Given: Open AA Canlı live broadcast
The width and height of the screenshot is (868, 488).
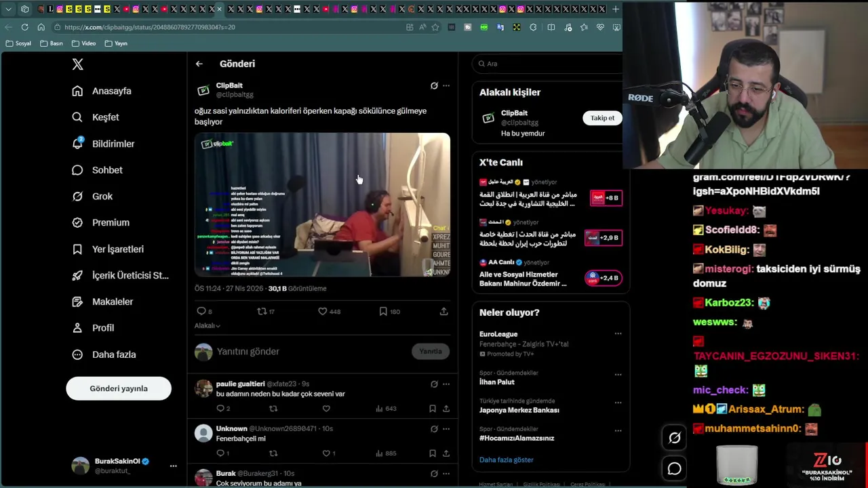Looking at the screenshot, I should point(551,274).
